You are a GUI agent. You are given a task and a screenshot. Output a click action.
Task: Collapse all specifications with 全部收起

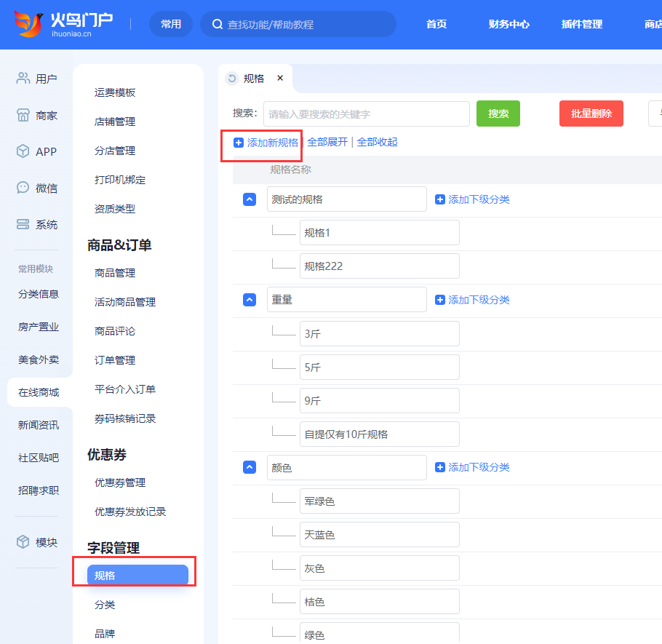click(377, 142)
